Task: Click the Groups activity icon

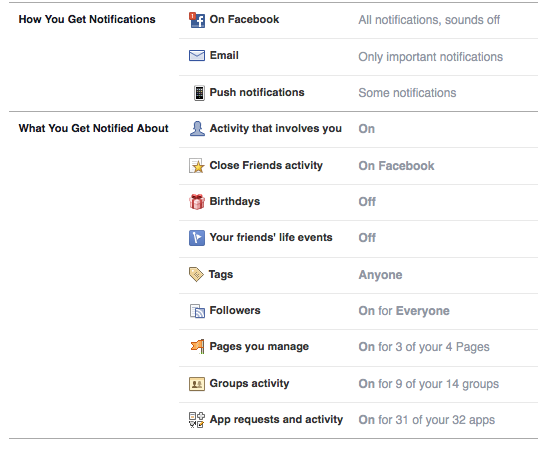Action: point(197,384)
